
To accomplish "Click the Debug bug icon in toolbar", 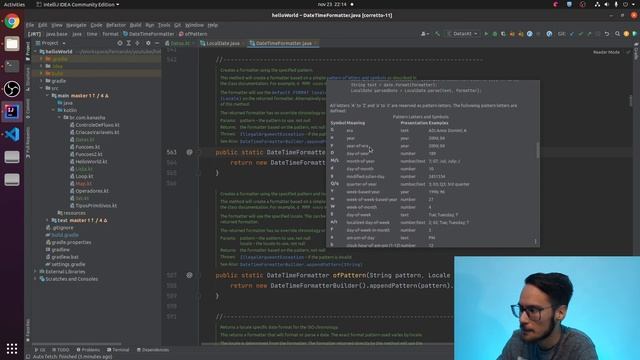I will click(495, 34).
